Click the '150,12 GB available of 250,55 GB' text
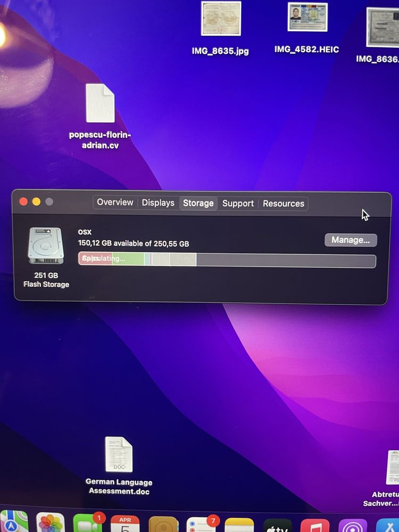The height and width of the screenshot is (532, 399). [x=134, y=244]
